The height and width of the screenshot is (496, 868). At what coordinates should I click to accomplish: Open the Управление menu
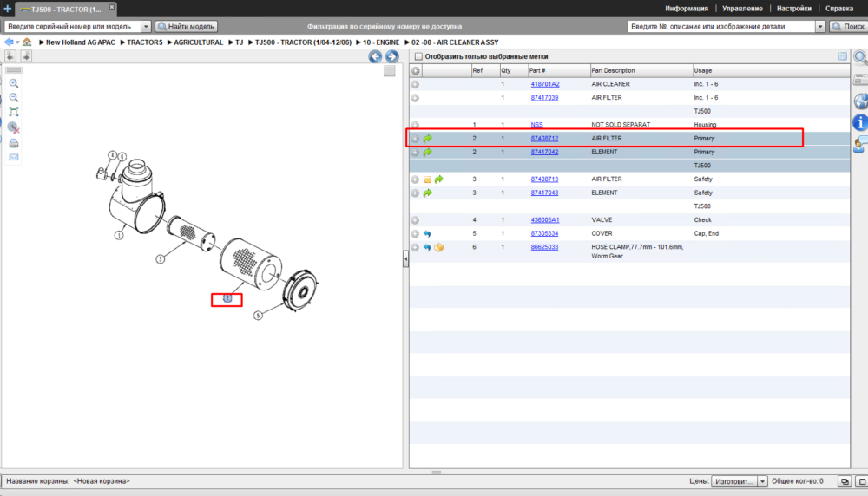coord(742,9)
